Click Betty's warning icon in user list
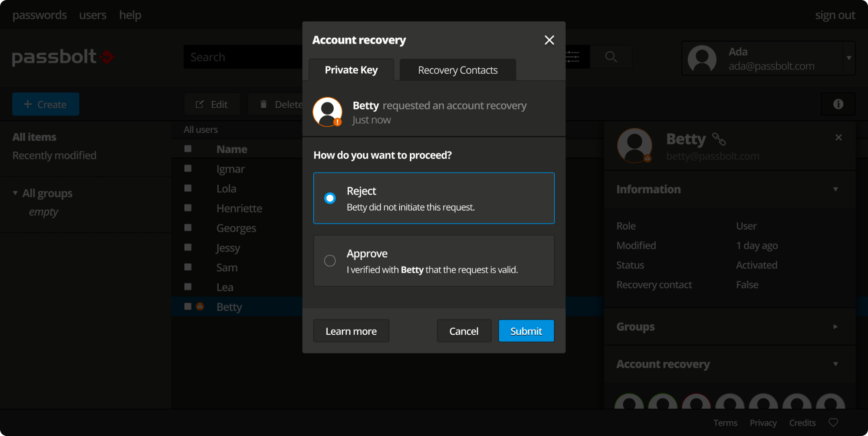 point(200,307)
